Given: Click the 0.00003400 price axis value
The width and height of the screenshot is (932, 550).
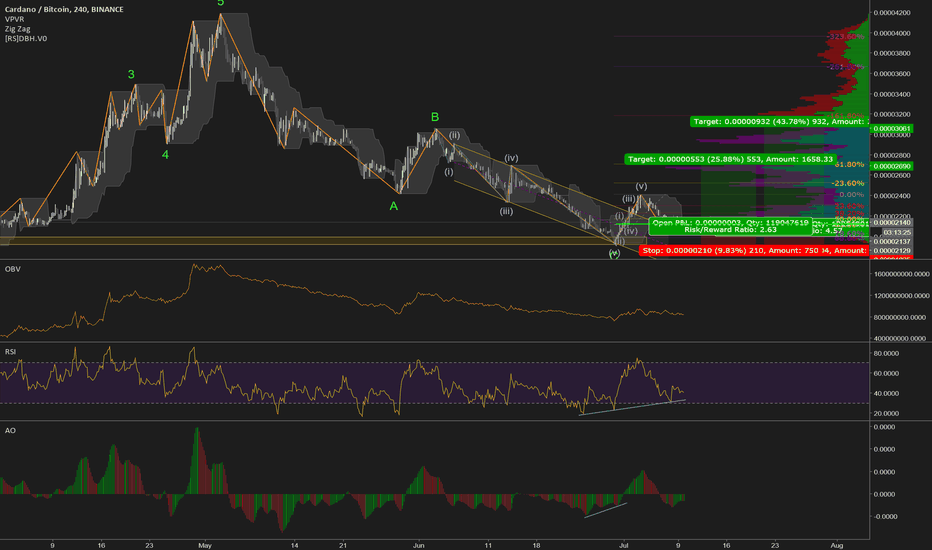Looking at the screenshot, I should 892,95.
